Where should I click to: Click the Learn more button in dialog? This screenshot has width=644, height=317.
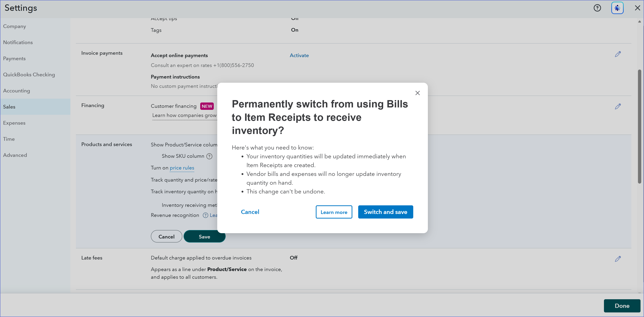pyautogui.click(x=334, y=212)
